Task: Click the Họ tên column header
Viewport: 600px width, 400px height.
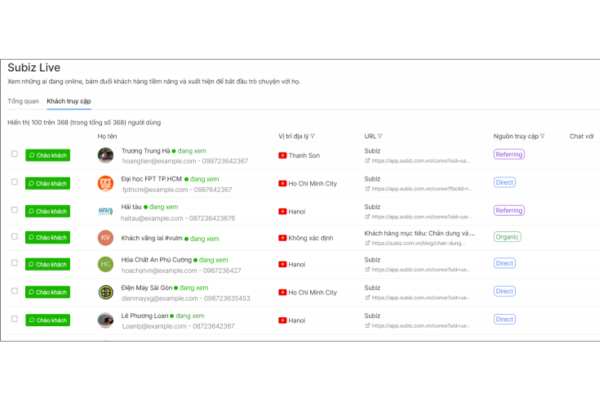Action: click(107, 136)
